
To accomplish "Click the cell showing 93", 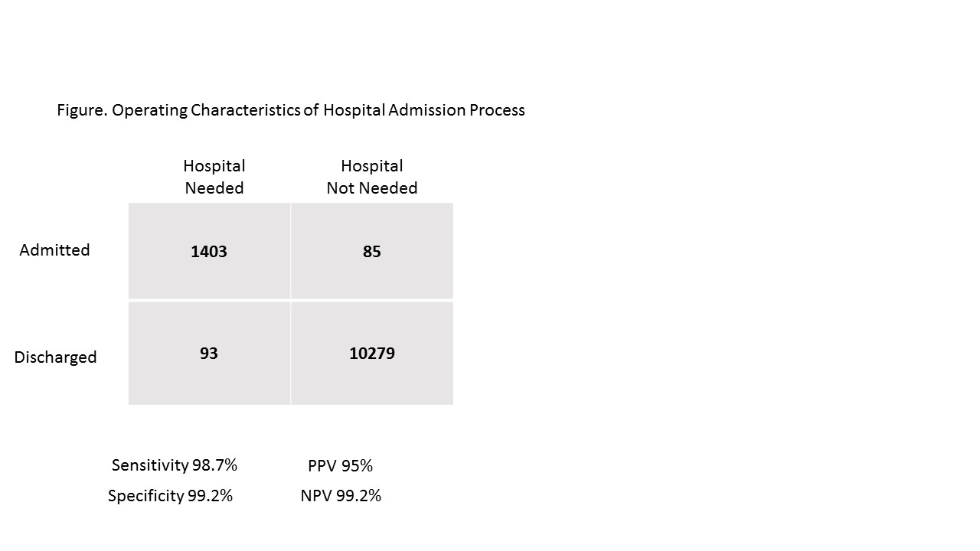I will (209, 354).
